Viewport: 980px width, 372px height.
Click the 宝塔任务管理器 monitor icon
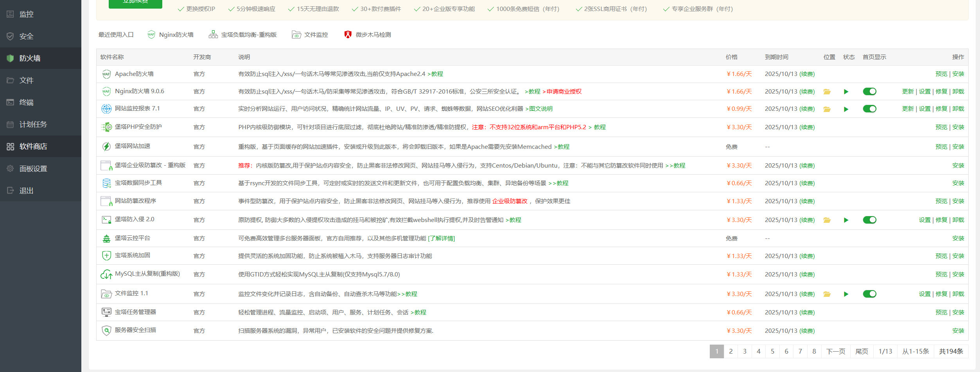106,312
